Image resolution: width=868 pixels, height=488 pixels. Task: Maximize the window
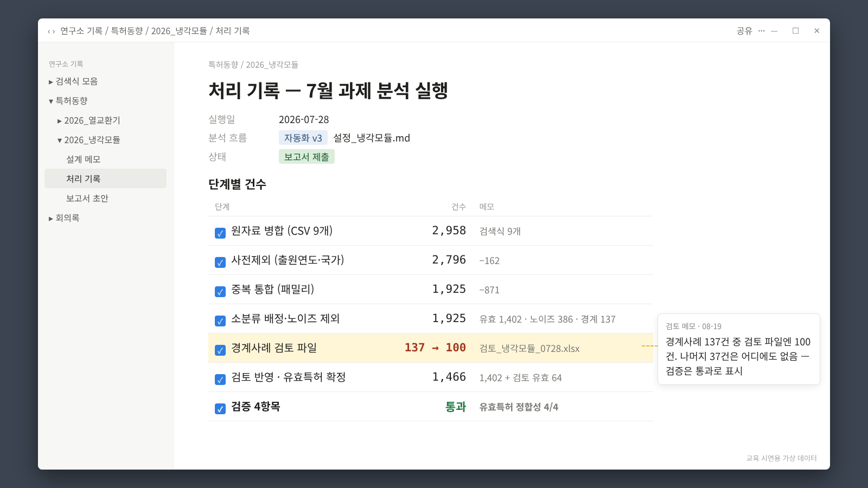(x=796, y=31)
